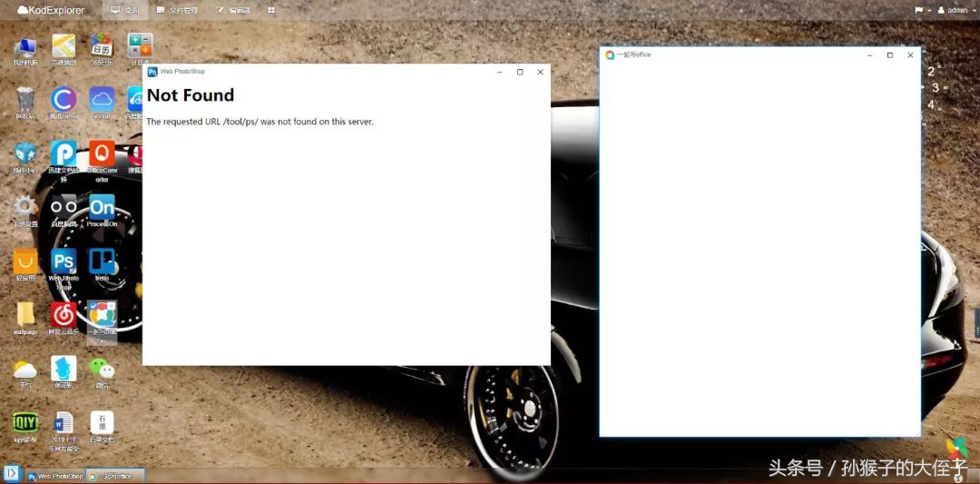Image resolution: width=980 pixels, height=484 pixels.
Task: Open the system settings gear icon
Action: click(25, 207)
